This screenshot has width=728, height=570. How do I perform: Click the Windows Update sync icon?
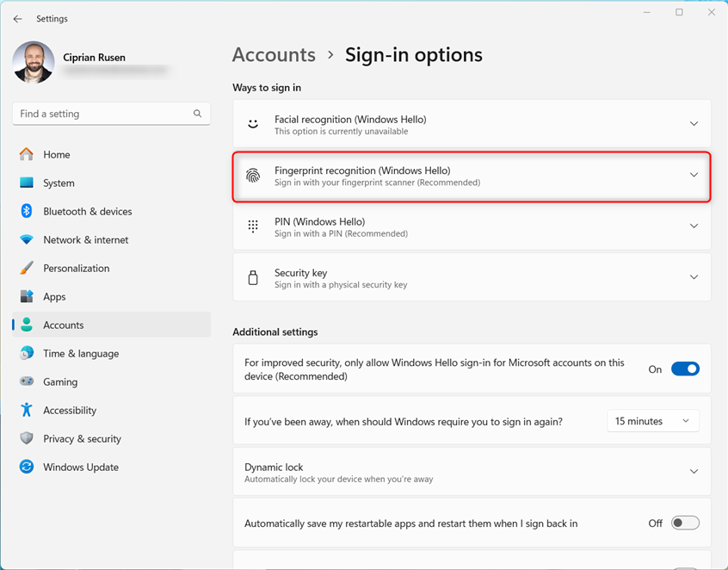point(27,467)
